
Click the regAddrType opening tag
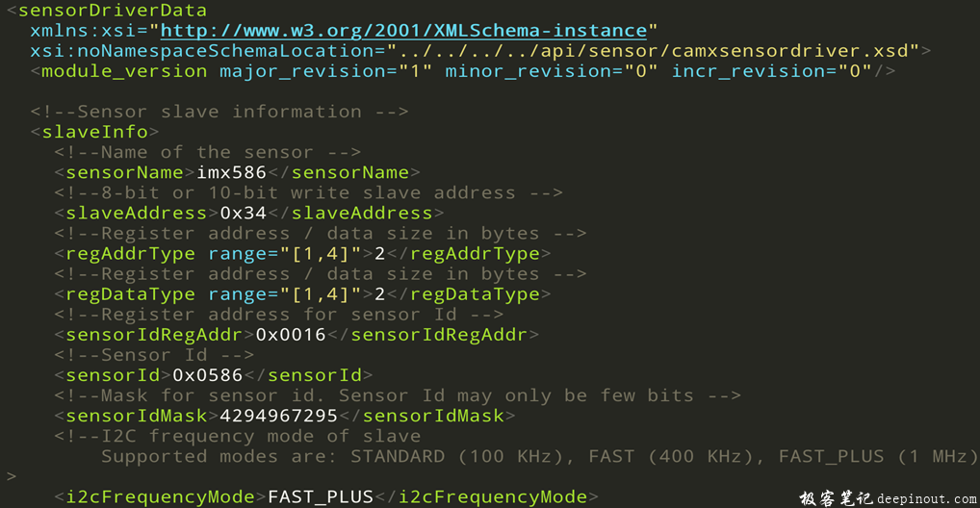130,253
